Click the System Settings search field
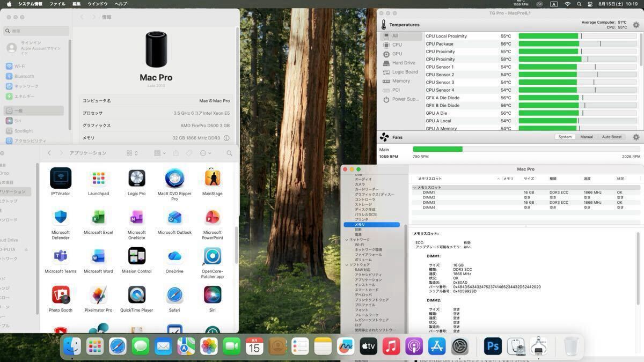 36,31
